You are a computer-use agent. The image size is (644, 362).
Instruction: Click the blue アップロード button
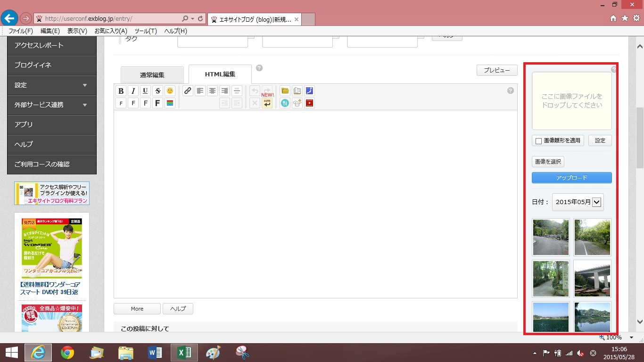tap(572, 178)
